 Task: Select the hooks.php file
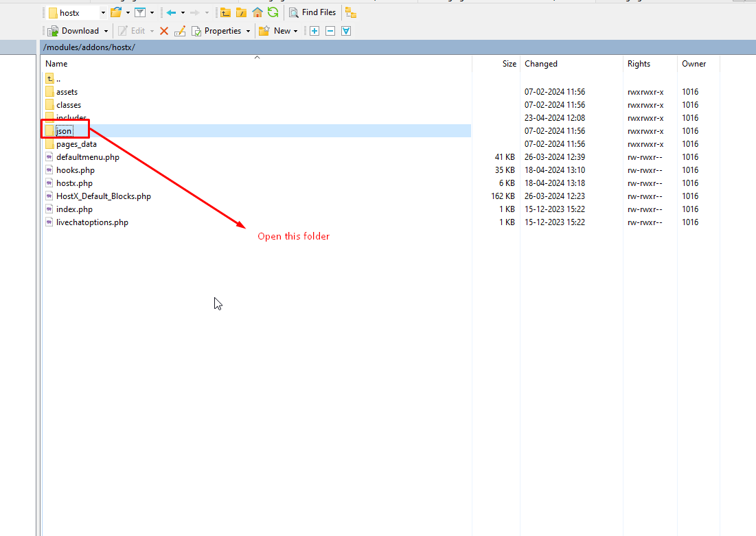(76, 170)
